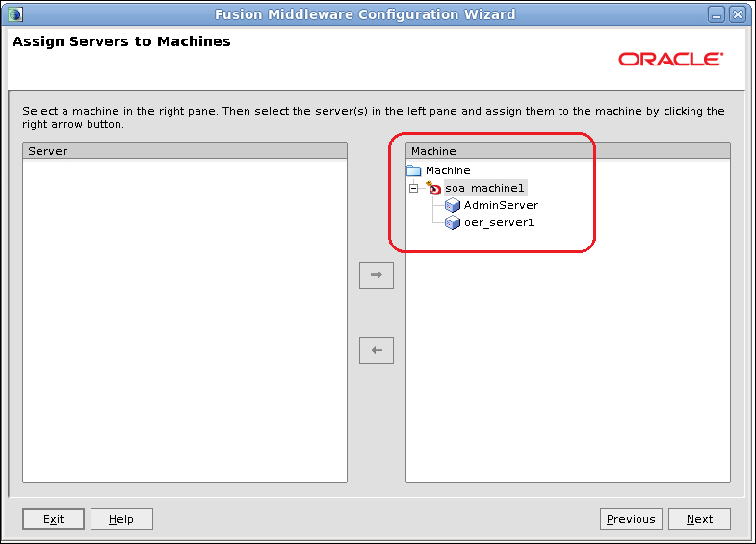Collapse the soa_machine1 tree node
The height and width of the screenshot is (544, 756).
point(414,188)
